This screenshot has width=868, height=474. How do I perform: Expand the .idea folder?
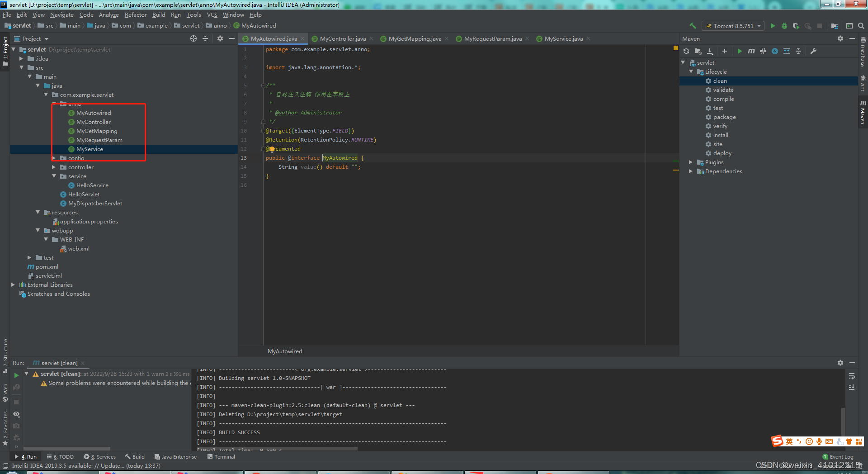[x=21, y=58]
